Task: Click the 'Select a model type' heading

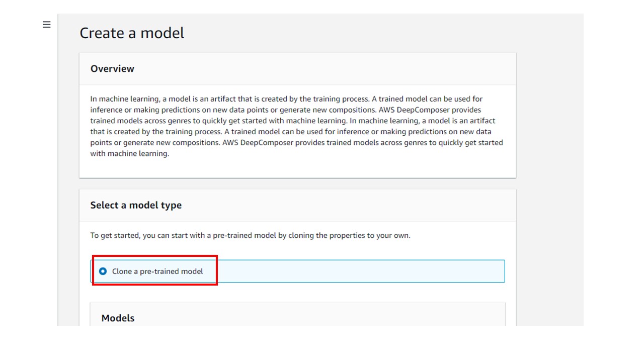Action: 136,205
